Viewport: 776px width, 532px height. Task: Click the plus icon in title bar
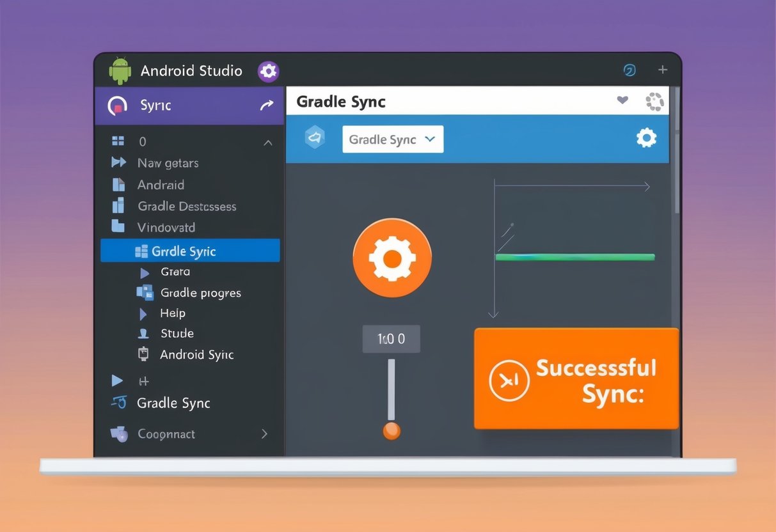pos(663,70)
